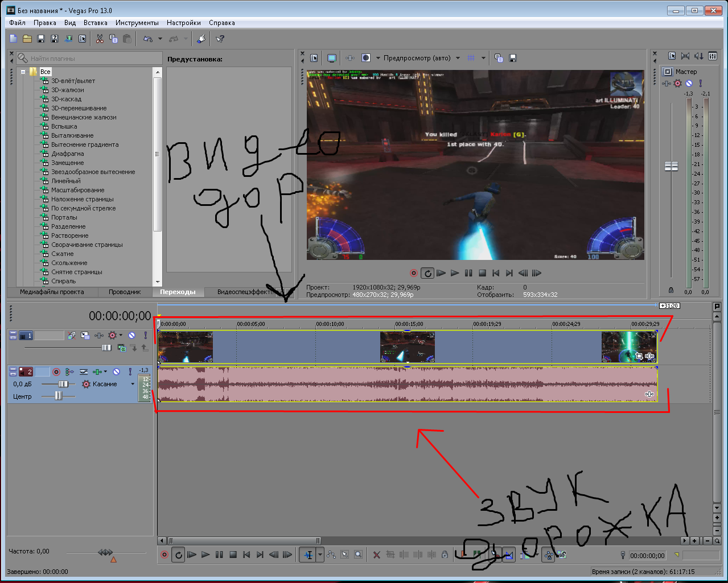Click the compositing mode icon on track 1

pyautogui.click(x=121, y=348)
